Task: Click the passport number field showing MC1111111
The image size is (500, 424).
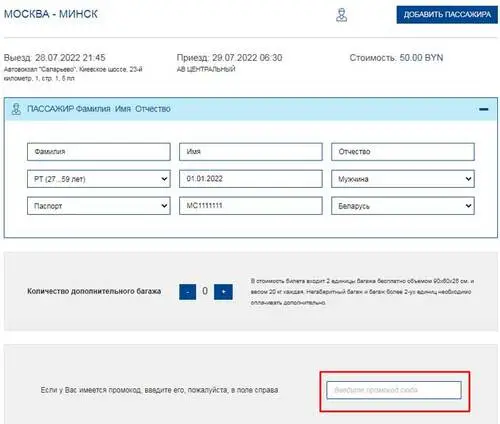Action: (x=251, y=205)
